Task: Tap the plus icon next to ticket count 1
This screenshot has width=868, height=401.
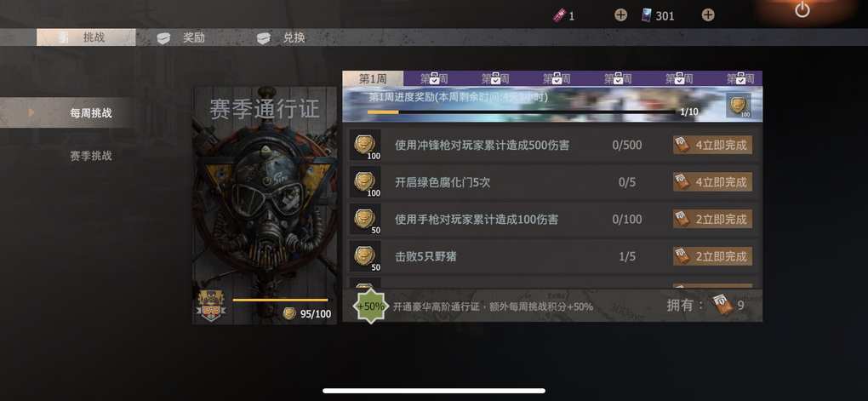Action: [x=620, y=15]
